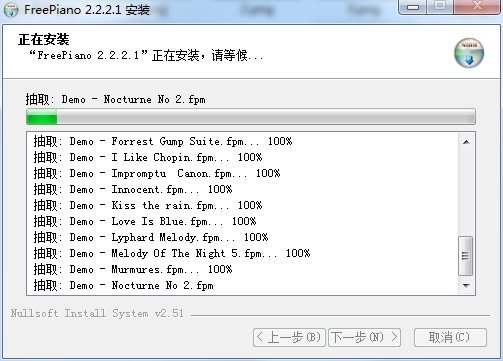This screenshot has height=361, width=503.
Task: Click the log list scrollbar thumb
Action: click(x=466, y=256)
